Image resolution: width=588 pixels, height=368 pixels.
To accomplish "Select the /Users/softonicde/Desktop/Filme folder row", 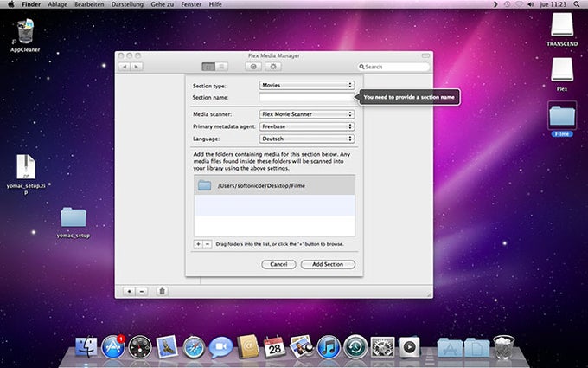I will (274, 185).
